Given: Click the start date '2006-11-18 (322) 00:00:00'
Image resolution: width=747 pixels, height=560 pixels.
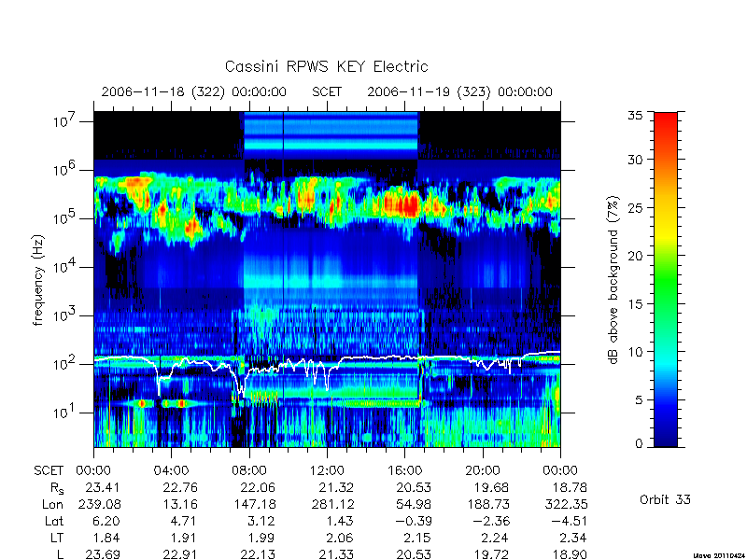Looking at the screenshot, I should (194, 91).
